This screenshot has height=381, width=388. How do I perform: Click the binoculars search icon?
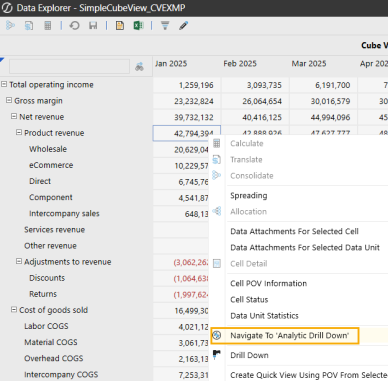point(139,67)
